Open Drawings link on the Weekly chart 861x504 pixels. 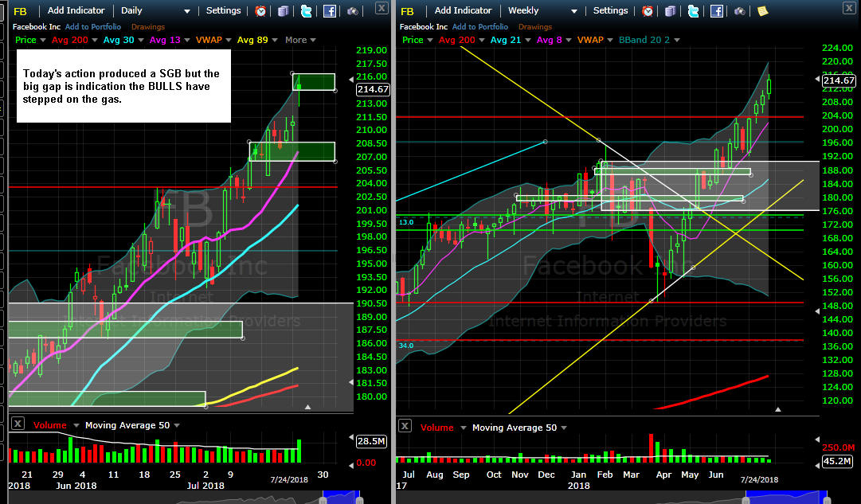click(534, 26)
